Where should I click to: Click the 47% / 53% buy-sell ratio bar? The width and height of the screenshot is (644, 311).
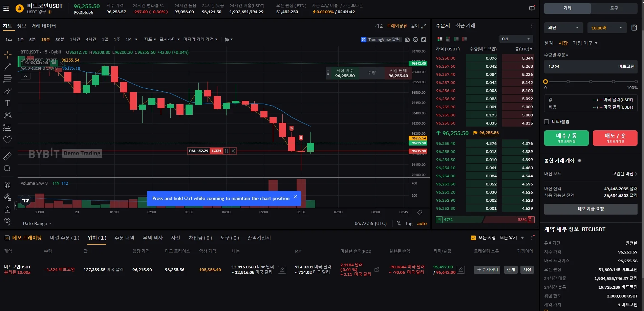pyautogui.click(x=485, y=220)
